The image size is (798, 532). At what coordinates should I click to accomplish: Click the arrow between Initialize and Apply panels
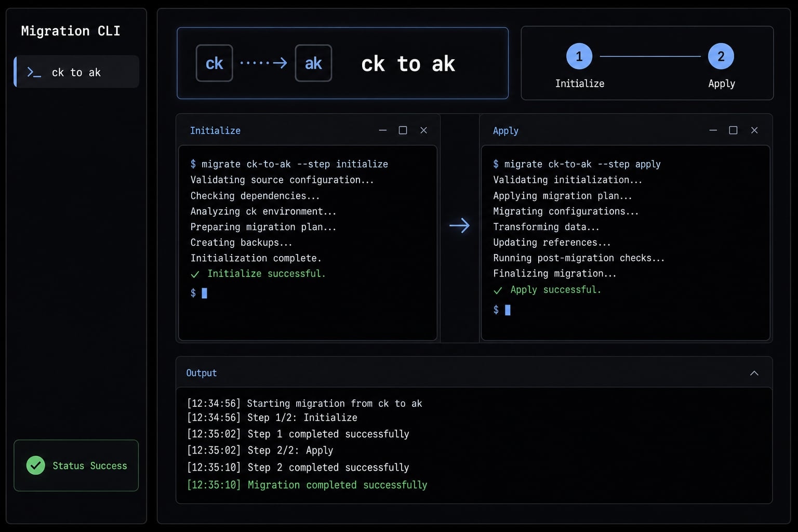point(459,225)
